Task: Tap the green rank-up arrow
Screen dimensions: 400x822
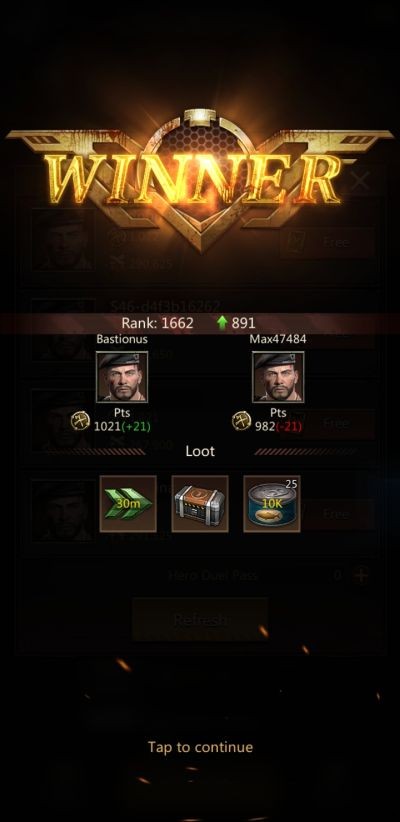Action: 222,323
